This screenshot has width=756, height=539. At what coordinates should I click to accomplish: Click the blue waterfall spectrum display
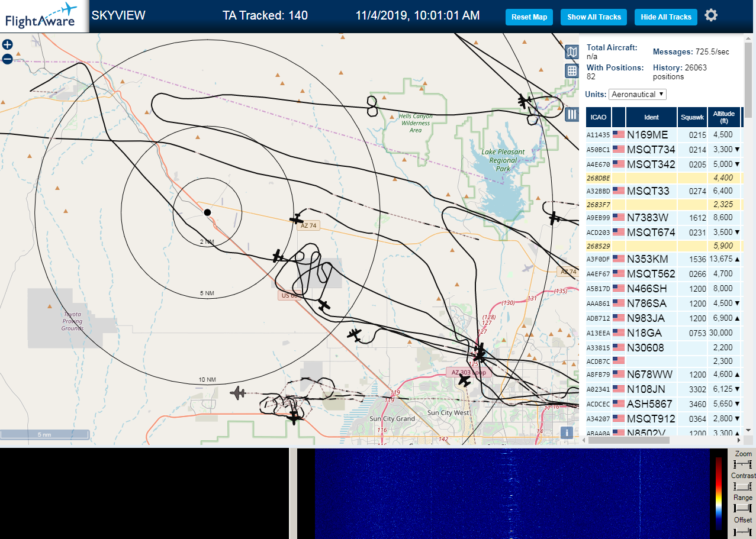(512, 493)
